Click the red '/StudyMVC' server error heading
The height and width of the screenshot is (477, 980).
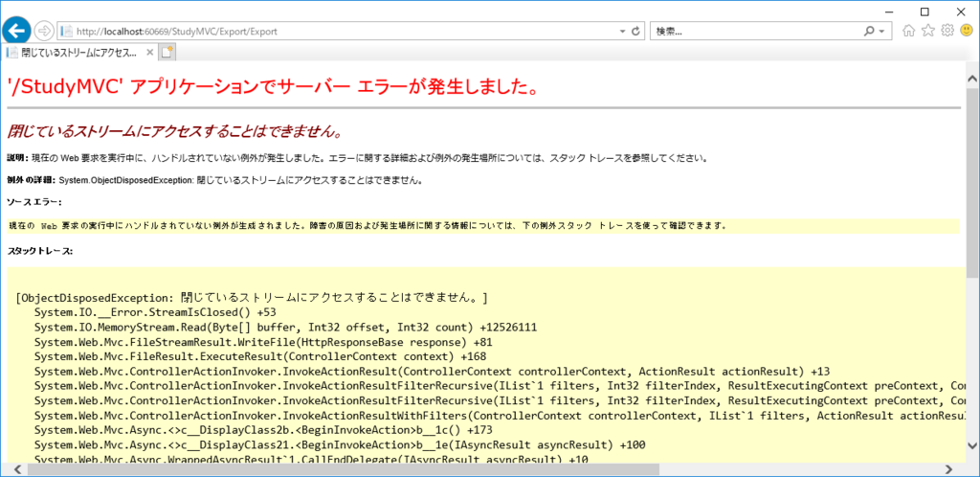tap(273, 87)
